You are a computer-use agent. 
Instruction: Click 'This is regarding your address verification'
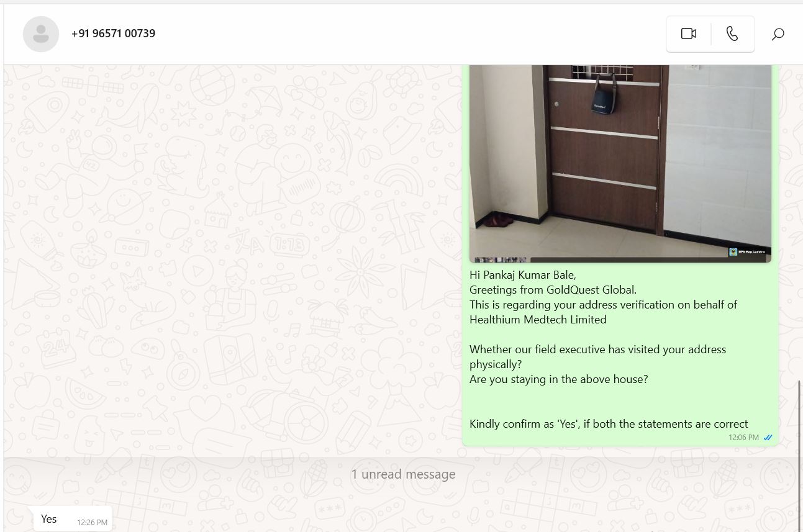[x=603, y=305]
